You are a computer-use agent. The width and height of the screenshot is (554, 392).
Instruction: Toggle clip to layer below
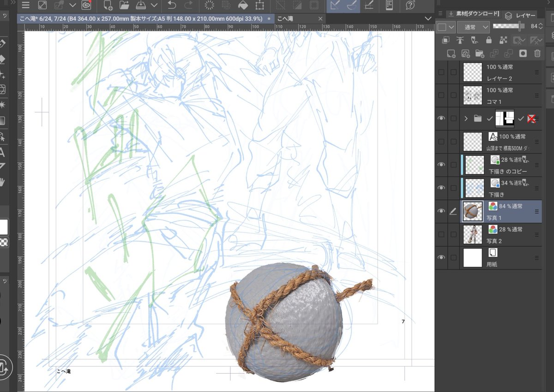[446, 41]
